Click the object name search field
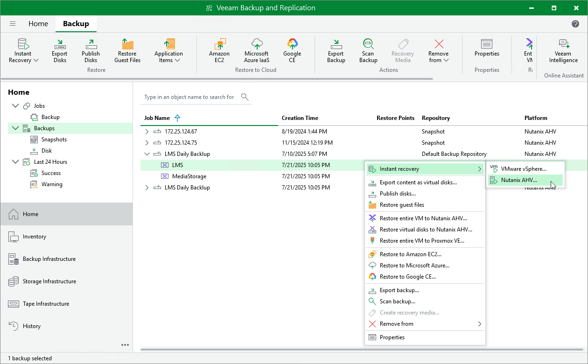The width and height of the screenshot is (588, 364). coord(189,97)
